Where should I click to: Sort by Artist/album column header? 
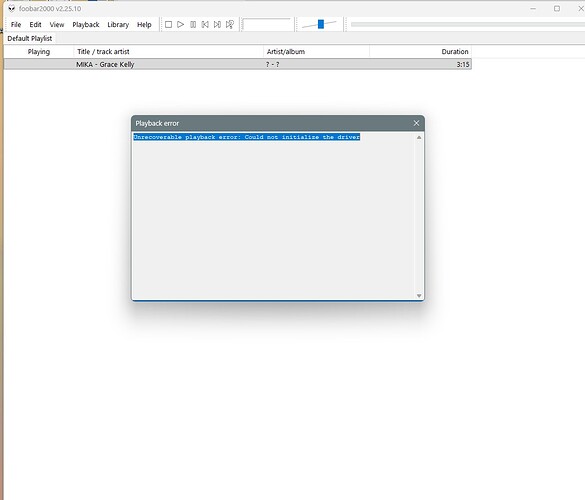[316, 51]
